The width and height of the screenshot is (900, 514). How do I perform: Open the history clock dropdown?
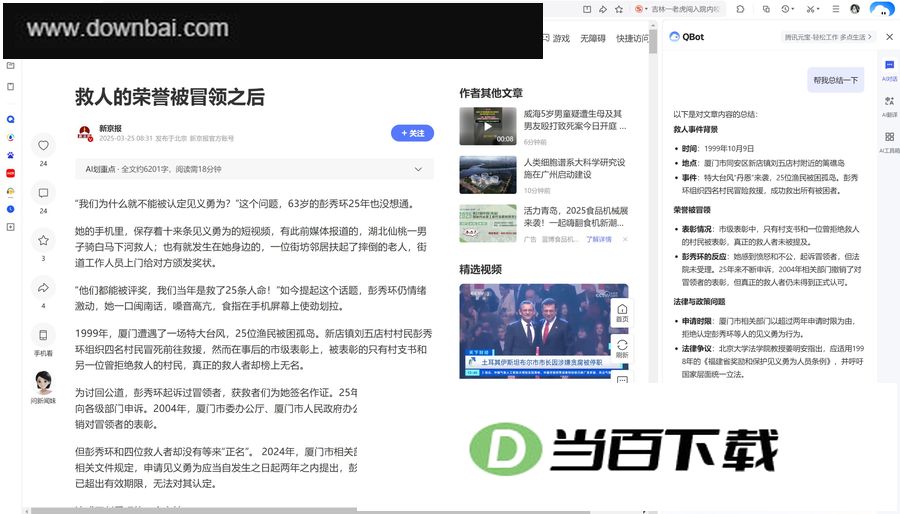click(x=788, y=9)
